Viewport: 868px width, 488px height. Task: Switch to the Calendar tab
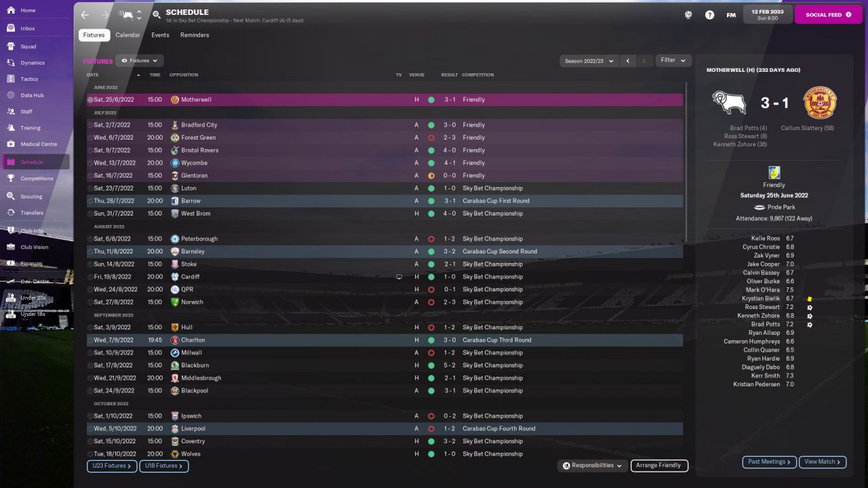click(x=127, y=35)
